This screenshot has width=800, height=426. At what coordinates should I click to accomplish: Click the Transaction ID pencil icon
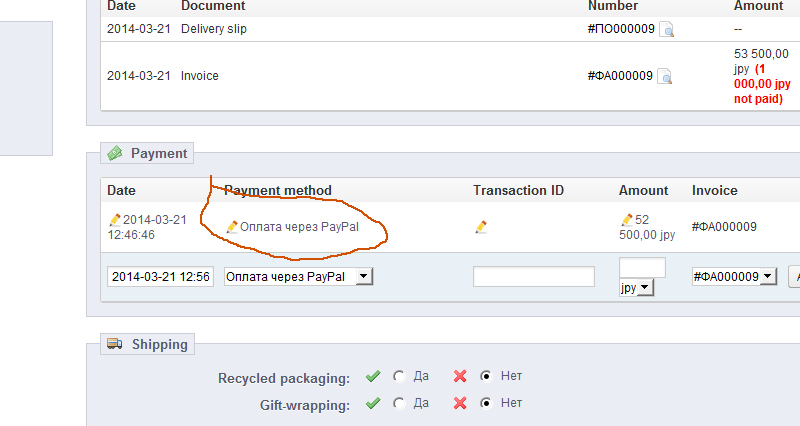(x=481, y=227)
